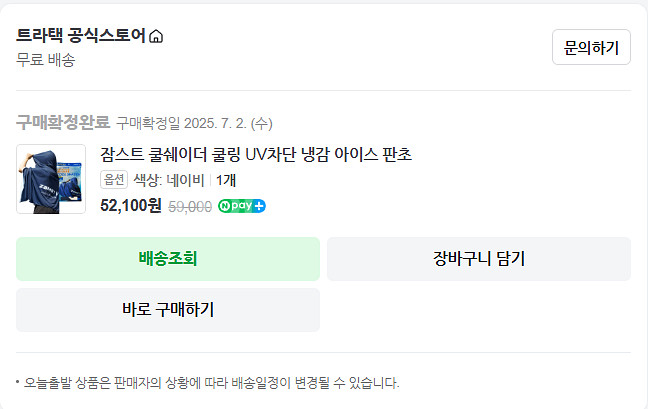Add item with 장바구니 담기 button
The image size is (648, 409).
pyautogui.click(x=478, y=259)
